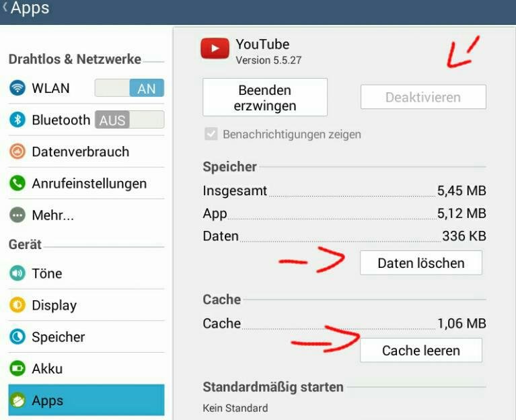Tap the blue Speicher storage icon
Screen dimensions: 516x420
(x=17, y=337)
